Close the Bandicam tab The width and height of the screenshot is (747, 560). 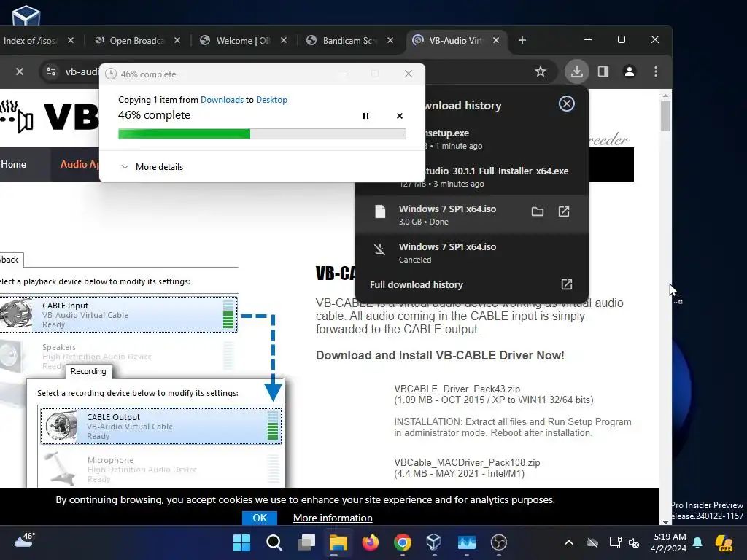(x=390, y=41)
